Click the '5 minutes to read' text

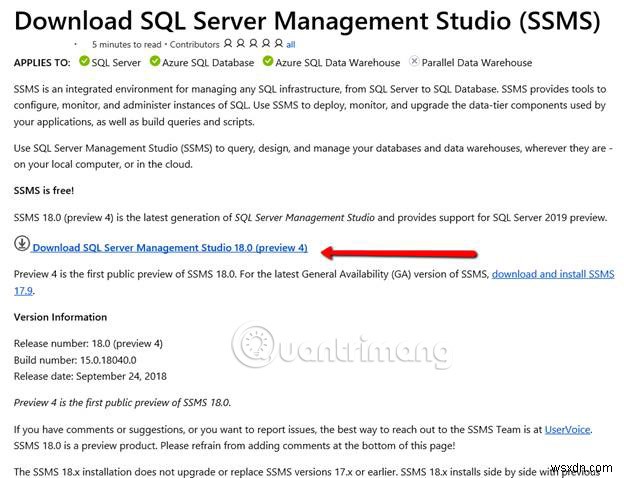click(127, 45)
